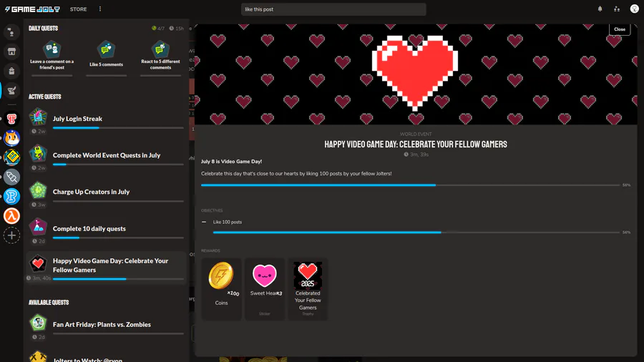
Task: Open the gray link community icon
Action: (x=11, y=177)
